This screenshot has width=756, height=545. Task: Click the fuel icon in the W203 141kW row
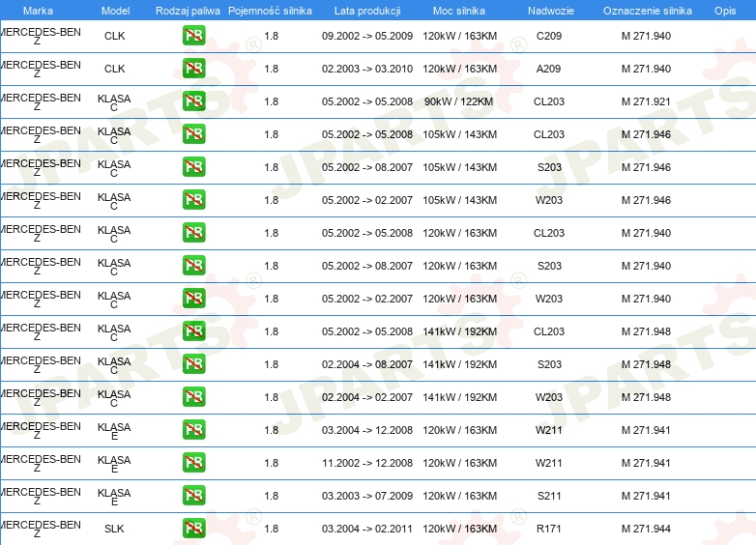tap(193, 396)
